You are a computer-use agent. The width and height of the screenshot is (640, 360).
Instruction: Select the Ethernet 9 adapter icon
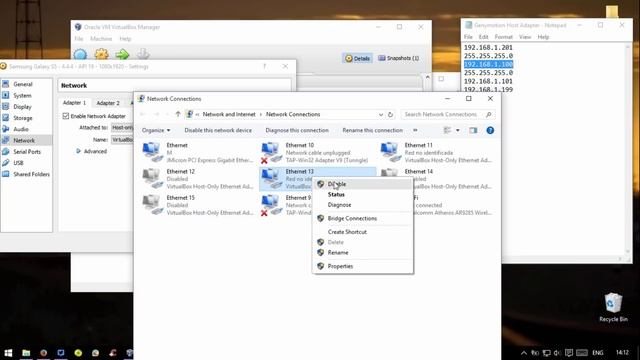271,205
